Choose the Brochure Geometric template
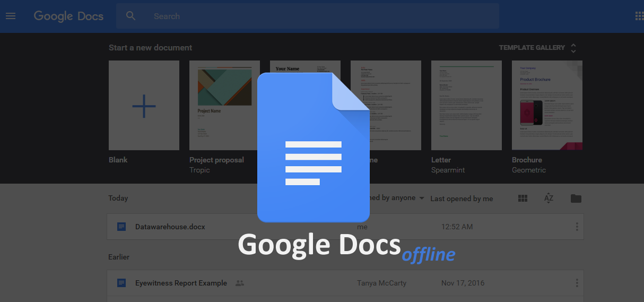 click(x=547, y=105)
